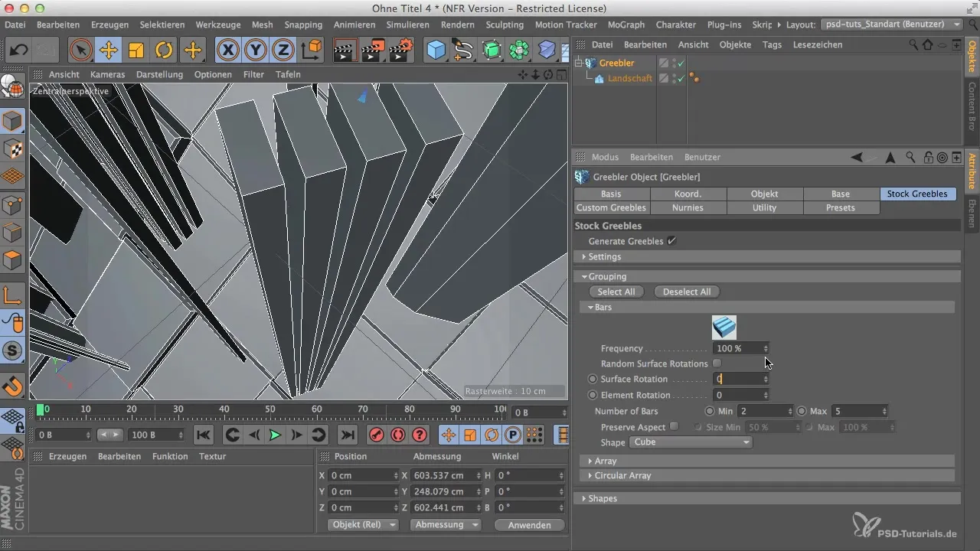This screenshot has width=980, height=551.
Task: Enable Random Surface Rotations checkbox
Action: (717, 364)
